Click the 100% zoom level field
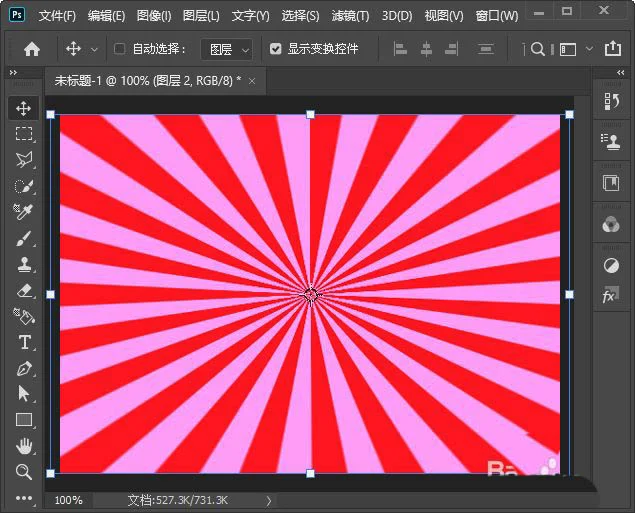 [x=68, y=500]
